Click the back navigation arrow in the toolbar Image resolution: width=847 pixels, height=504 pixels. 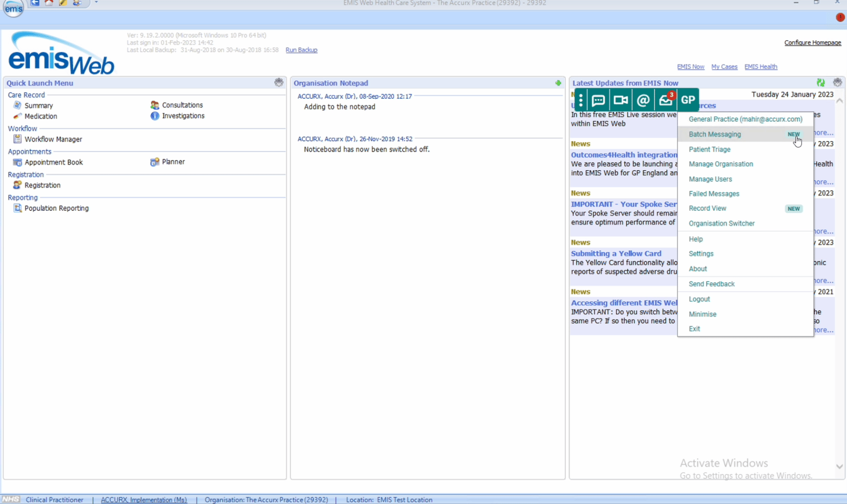pos(34,3)
